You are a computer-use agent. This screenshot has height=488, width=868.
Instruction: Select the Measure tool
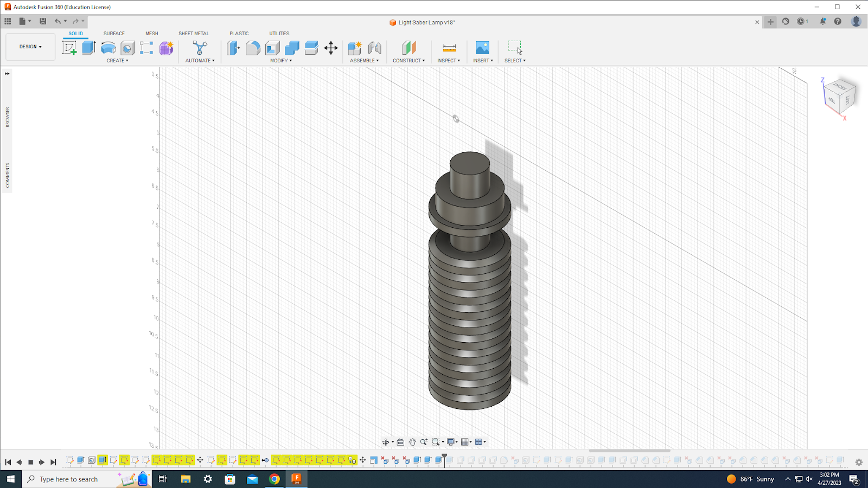point(449,48)
